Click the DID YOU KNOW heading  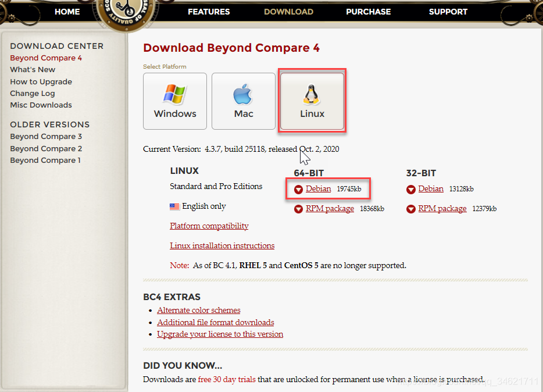(x=183, y=366)
